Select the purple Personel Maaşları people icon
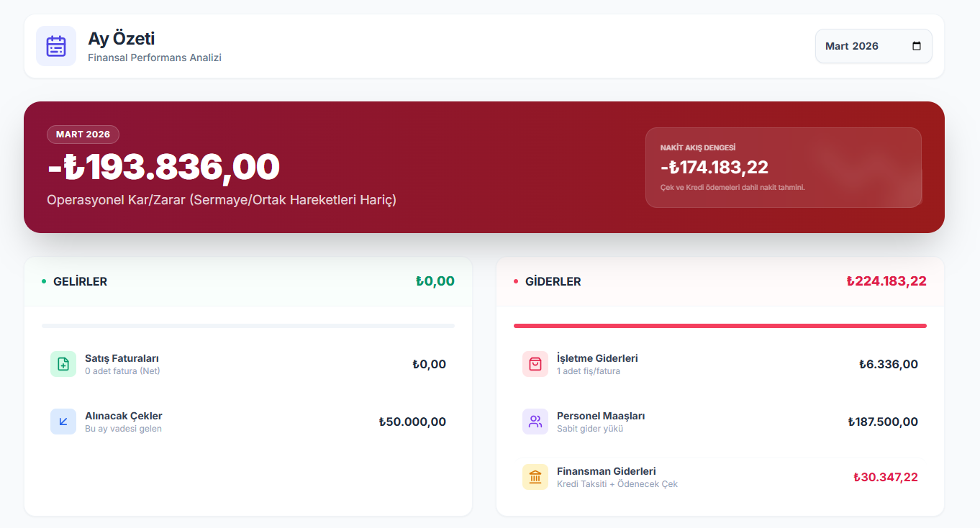Viewport: 980px width, 528px height. point(535,422)
